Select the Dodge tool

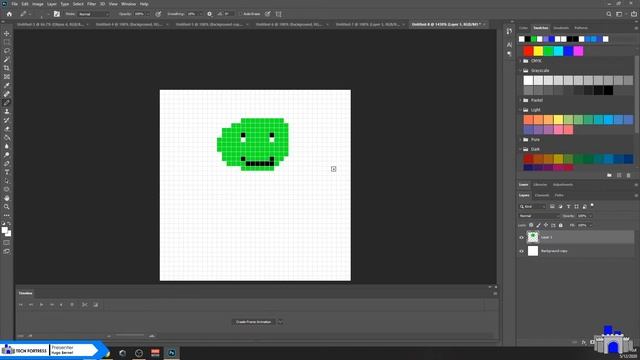pos(7,155)
